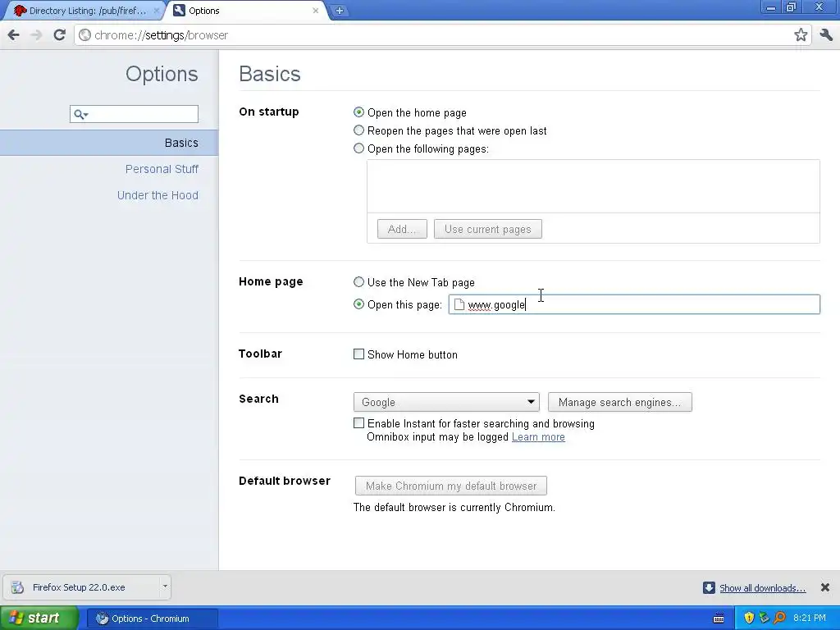Image resolution: width=840 pixels, height=630 pixels.
Task: Click Make Chromium my default browser
Action: [451, 486]
